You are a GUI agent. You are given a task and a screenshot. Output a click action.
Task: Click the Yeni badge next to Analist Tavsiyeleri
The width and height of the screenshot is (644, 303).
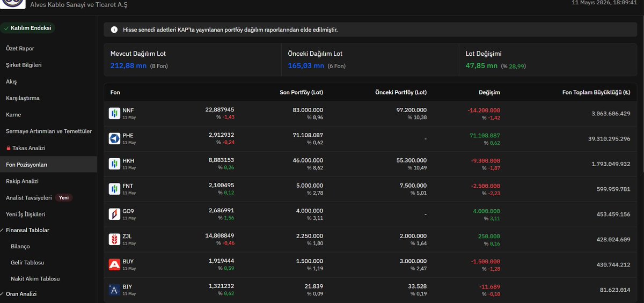[63, 198]
